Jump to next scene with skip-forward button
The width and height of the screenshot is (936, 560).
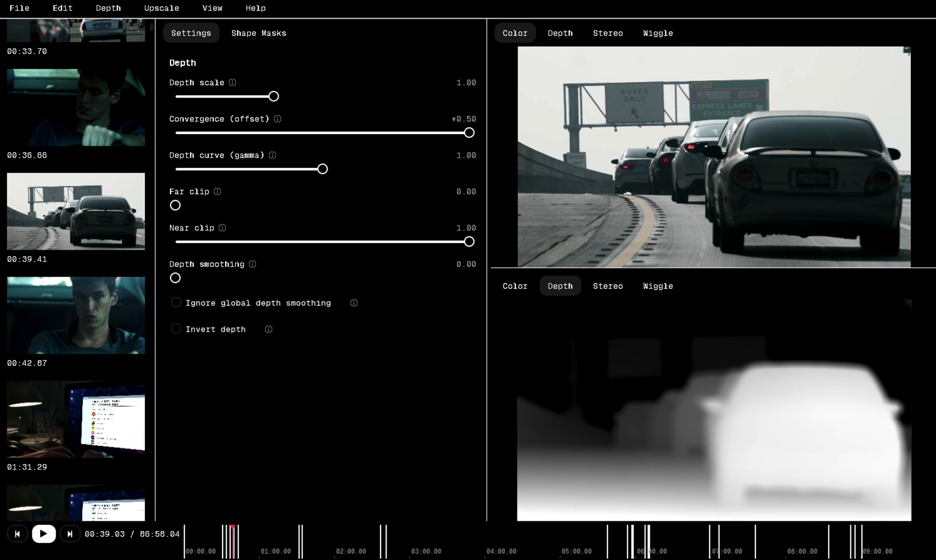click(x=70, y=534)
